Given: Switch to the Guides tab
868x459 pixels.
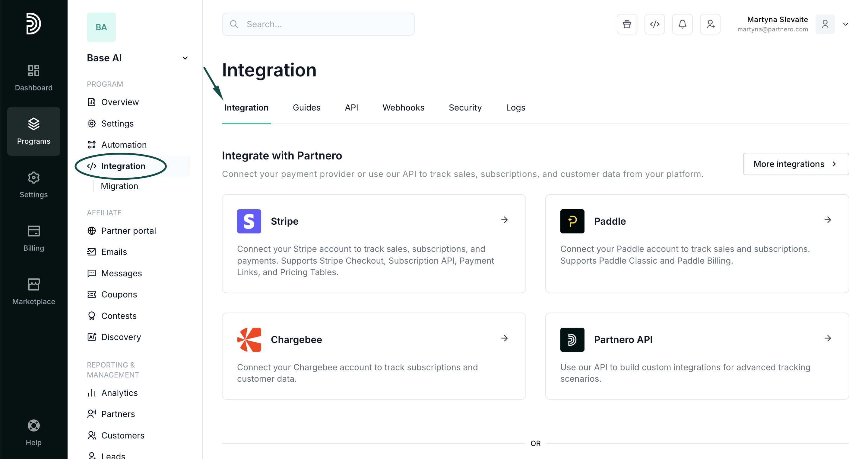Looking at the screenshot, I should tap(306, 108).
